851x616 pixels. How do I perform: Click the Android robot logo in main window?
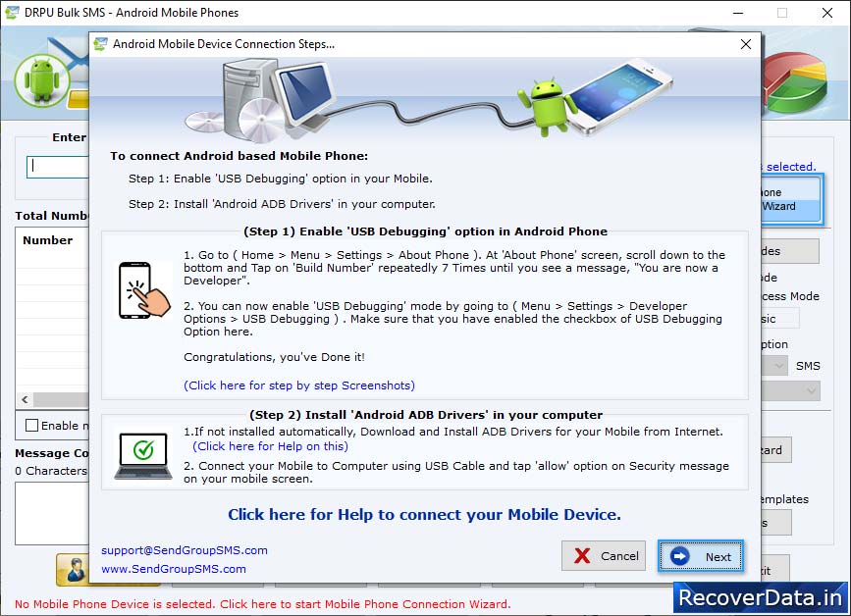point(42,80)
